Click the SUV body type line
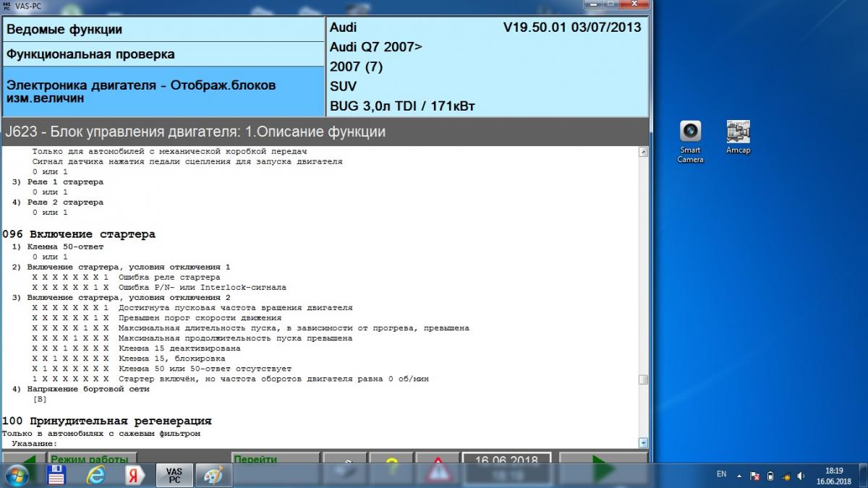The width and height of the screenshot is (868, 488). point(343,86)
